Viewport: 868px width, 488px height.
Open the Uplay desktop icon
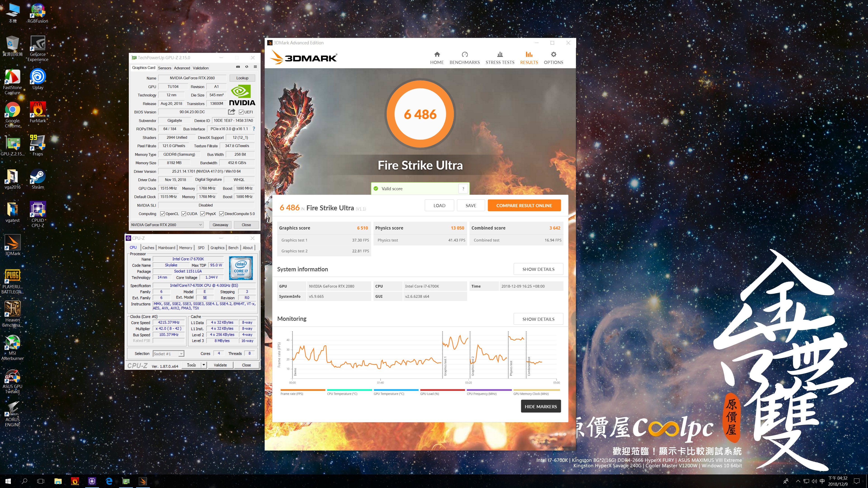click(x=38, y=79)
